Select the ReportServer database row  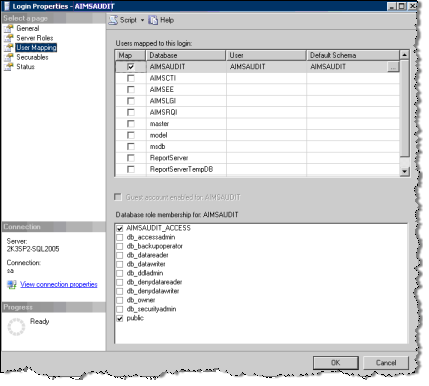coord(257,158)
